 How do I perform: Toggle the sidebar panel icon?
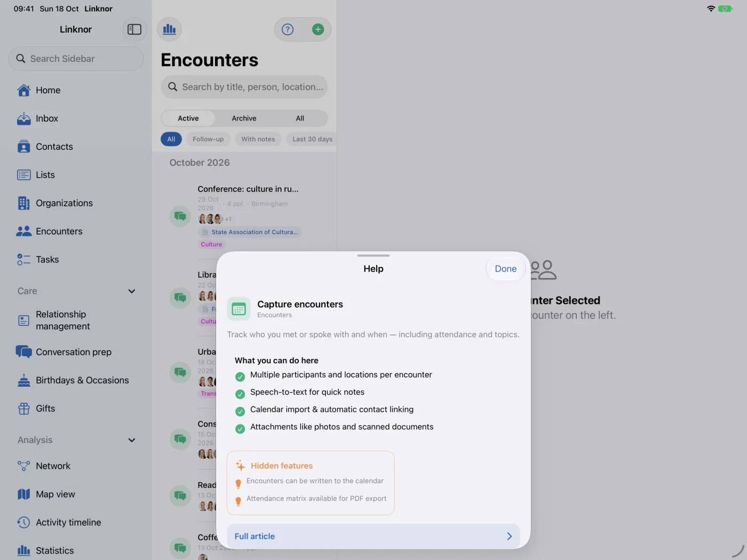coord(134,29)
